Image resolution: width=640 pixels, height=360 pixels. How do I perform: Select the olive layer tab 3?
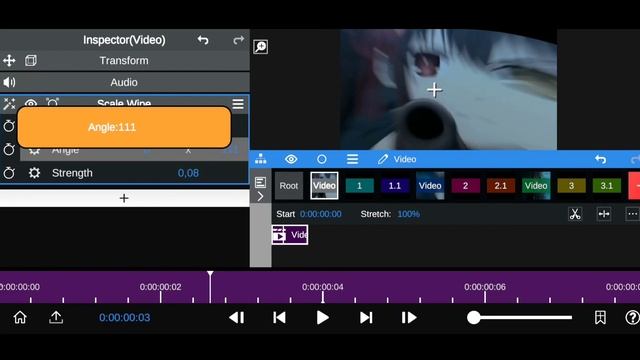571,186
